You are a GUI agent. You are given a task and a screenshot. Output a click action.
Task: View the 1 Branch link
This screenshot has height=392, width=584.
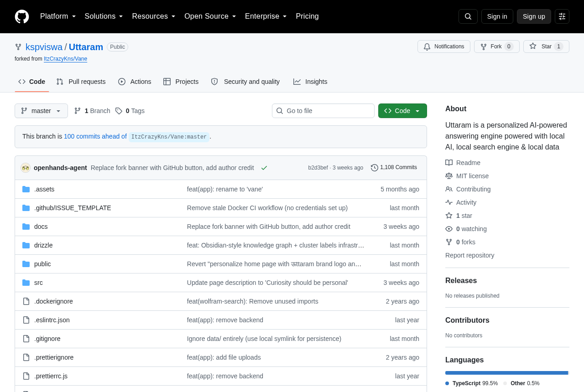point(92,111)
